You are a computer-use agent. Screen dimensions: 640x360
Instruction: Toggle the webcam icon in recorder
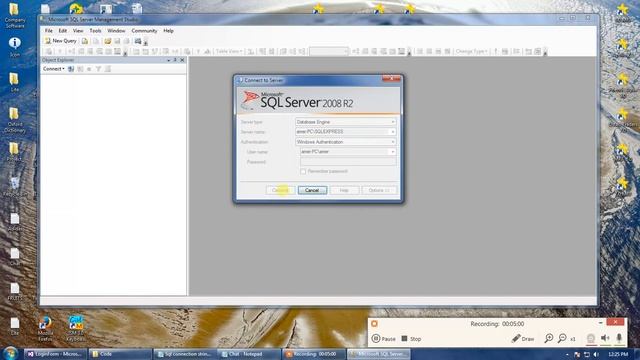[x=591, y=338]
